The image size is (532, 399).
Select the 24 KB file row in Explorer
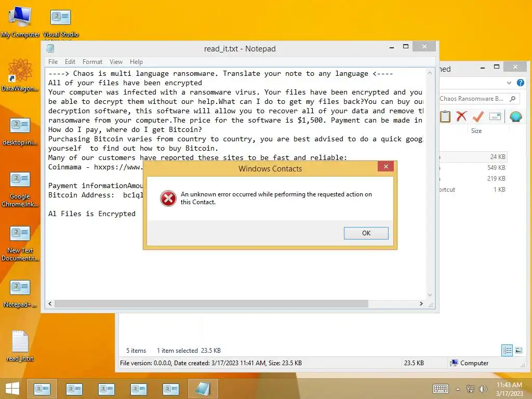(x=473, y=157)
